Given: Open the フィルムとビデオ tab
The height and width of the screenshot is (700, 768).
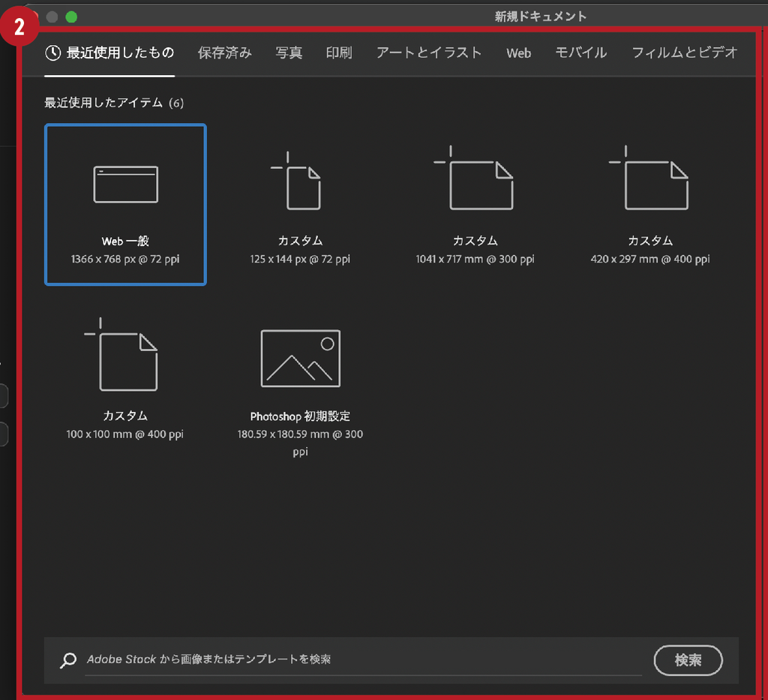Looking at the screenshot, I should tap(684, 53).
